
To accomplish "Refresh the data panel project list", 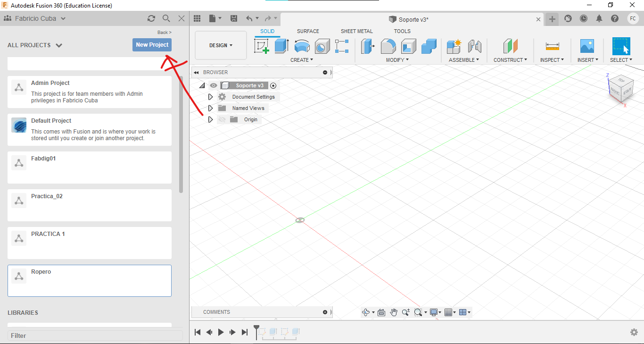I will (x=151, y=18).
